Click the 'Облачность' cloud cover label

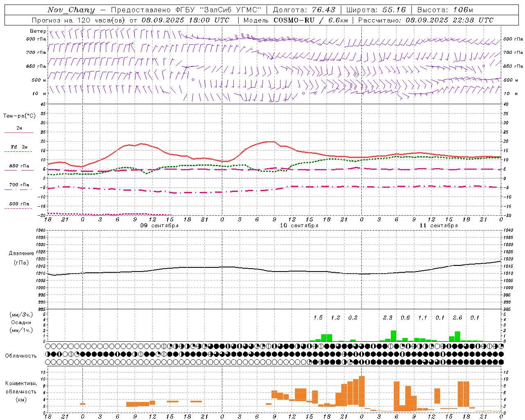pos(21,356)
